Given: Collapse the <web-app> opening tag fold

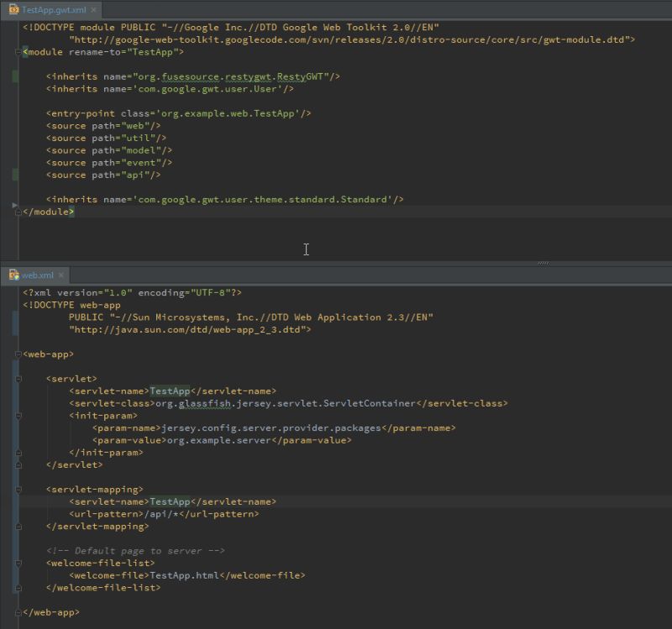Looking at the screenshot, I should (18, 354).
